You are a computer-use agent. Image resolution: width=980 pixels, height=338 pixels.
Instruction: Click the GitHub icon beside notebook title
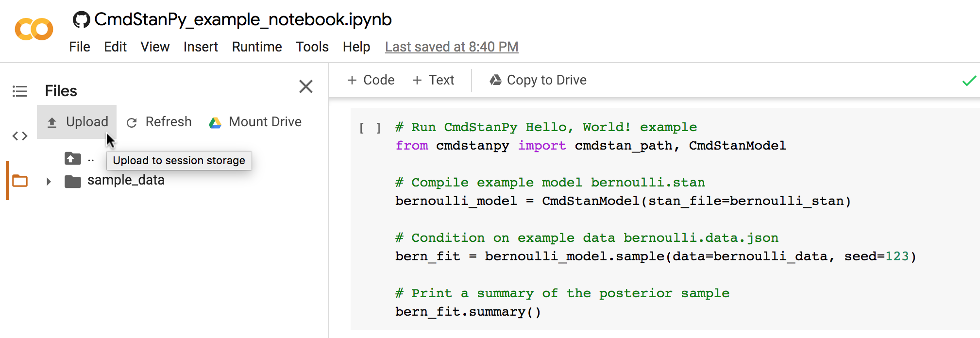pos(81,20)
